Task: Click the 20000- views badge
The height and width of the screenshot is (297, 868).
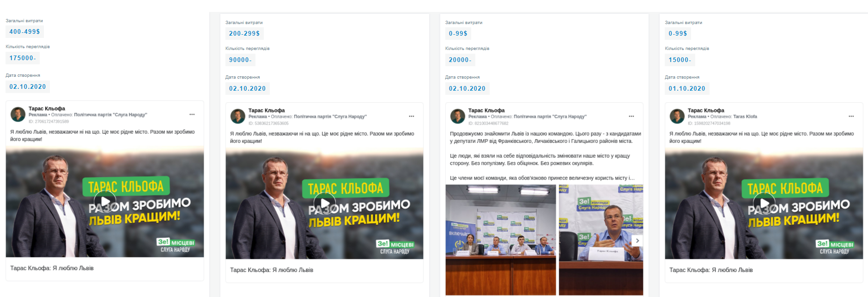Action: (x=460, y=60)
